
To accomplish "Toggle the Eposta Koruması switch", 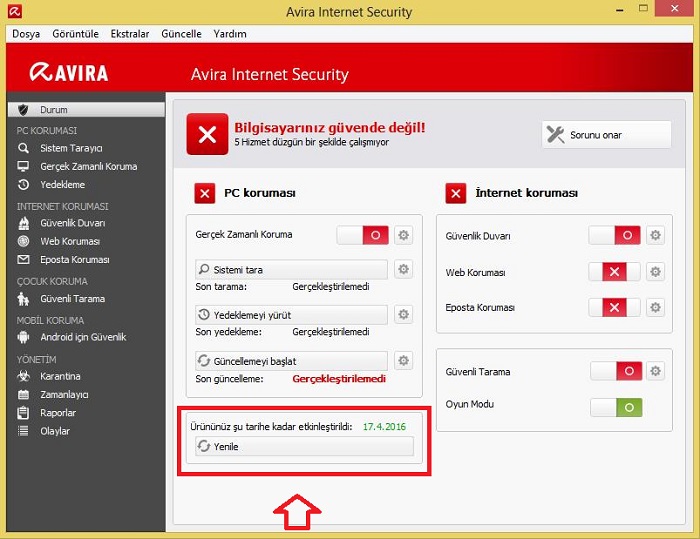I will point(614,307).
